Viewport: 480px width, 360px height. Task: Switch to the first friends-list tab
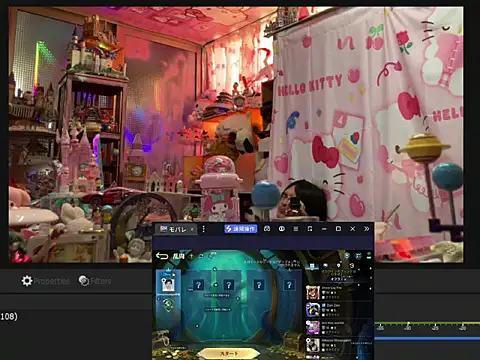(312, 266)
